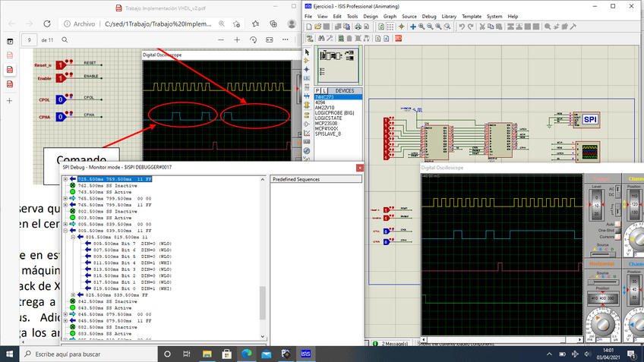This screenshot has height=362, width=644.
Task: Expand the 765.500ms 799.500ms 00 00 entry
Action: (65, 197)
